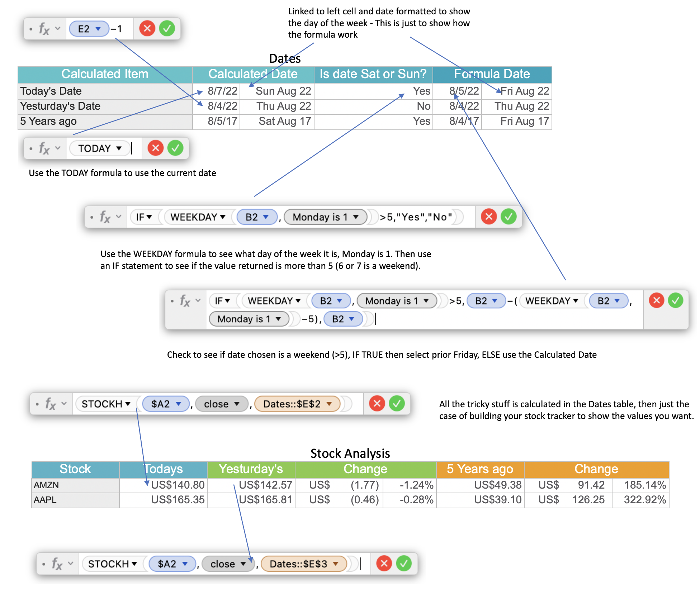Confirm the TODAY formula with green checkmark
Viewport: 700px width, 613px height.
pos(175,148)
